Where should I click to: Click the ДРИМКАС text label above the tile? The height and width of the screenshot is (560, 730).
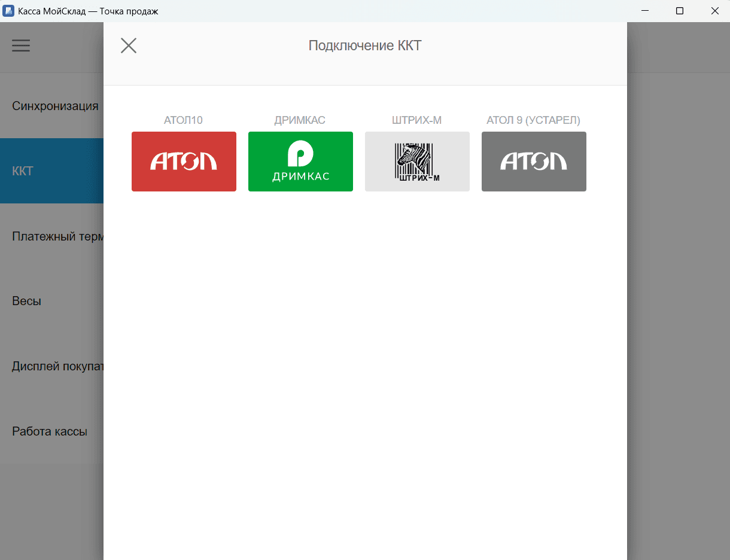(x=300, y=120)
